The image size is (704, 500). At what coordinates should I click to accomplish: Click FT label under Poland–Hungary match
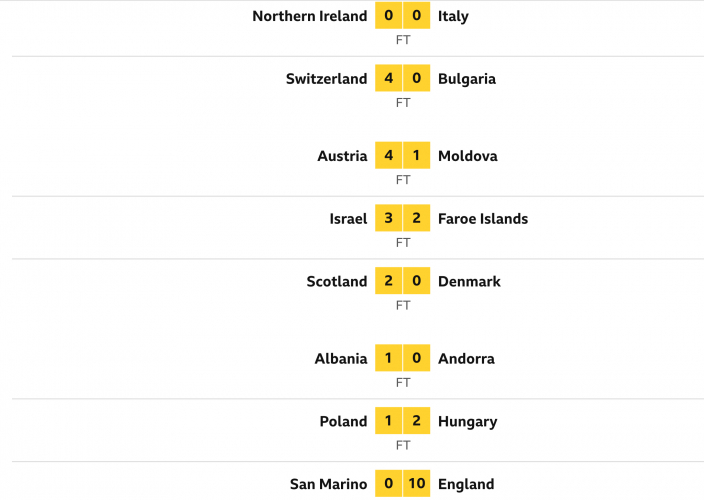pyautogui.click(x=403, y=445)
